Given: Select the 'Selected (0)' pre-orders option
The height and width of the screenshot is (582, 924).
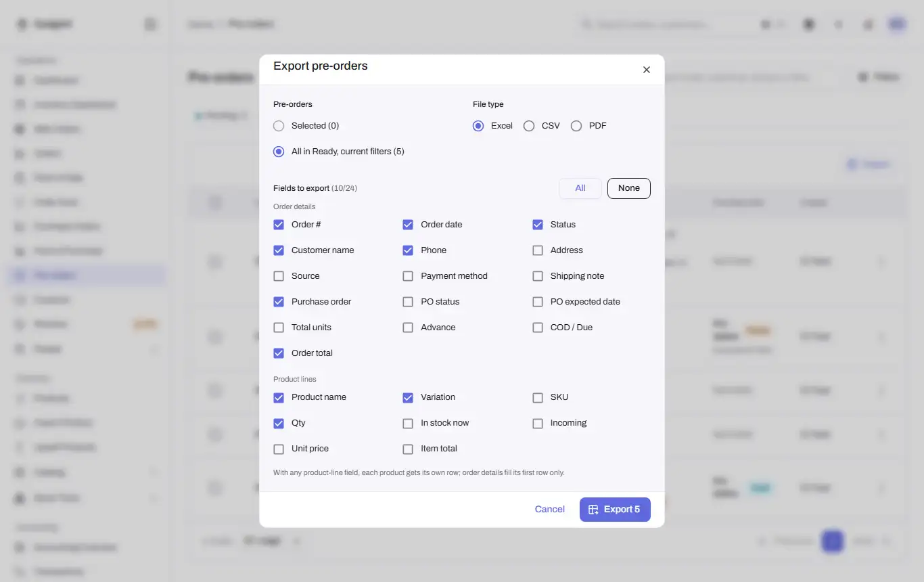Looking at the screenshot, I should coord(279,126).
